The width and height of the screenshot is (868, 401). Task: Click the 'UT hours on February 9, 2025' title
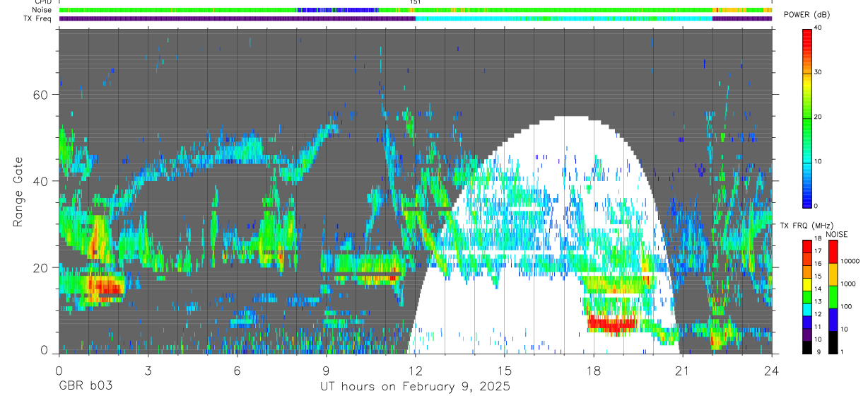click(415, 388)
